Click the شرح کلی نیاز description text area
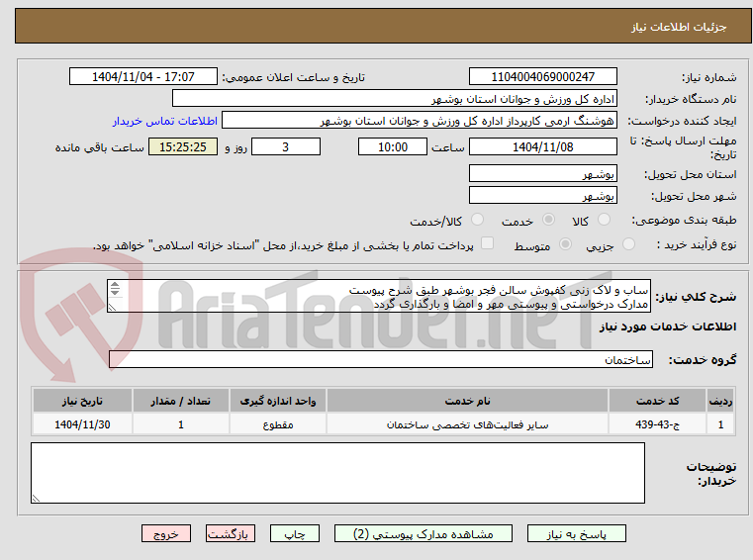Screen dimensions: 753x560 [379, 297]
